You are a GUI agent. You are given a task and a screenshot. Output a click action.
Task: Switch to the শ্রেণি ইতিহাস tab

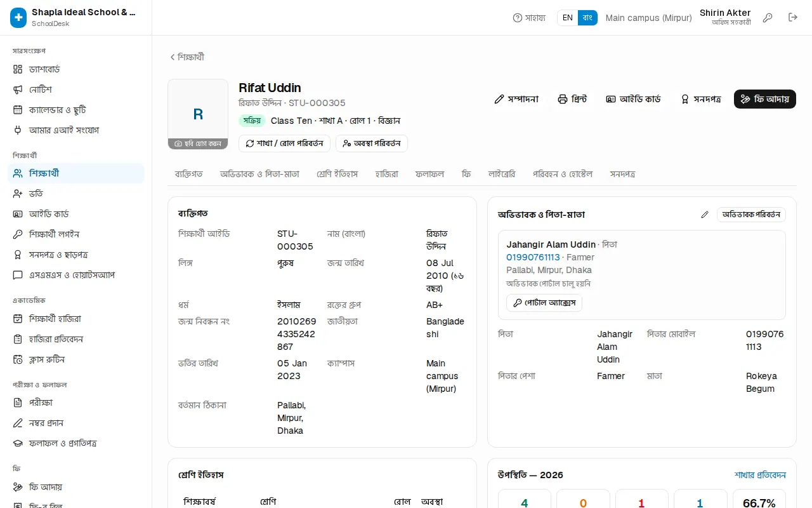coord(337,174)
